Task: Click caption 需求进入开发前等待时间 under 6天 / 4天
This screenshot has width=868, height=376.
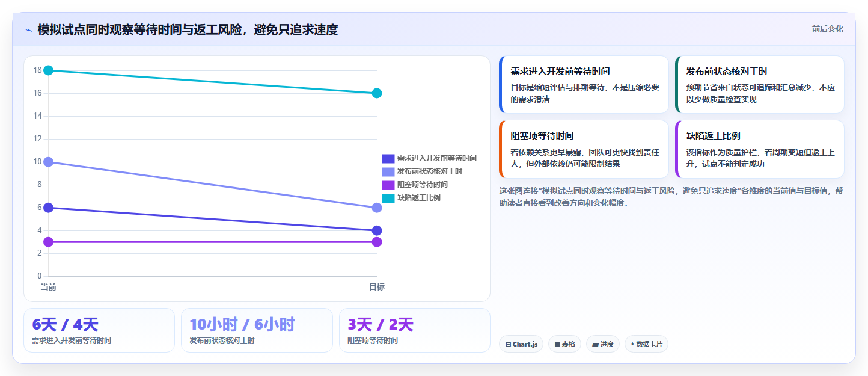Action: 72,341
